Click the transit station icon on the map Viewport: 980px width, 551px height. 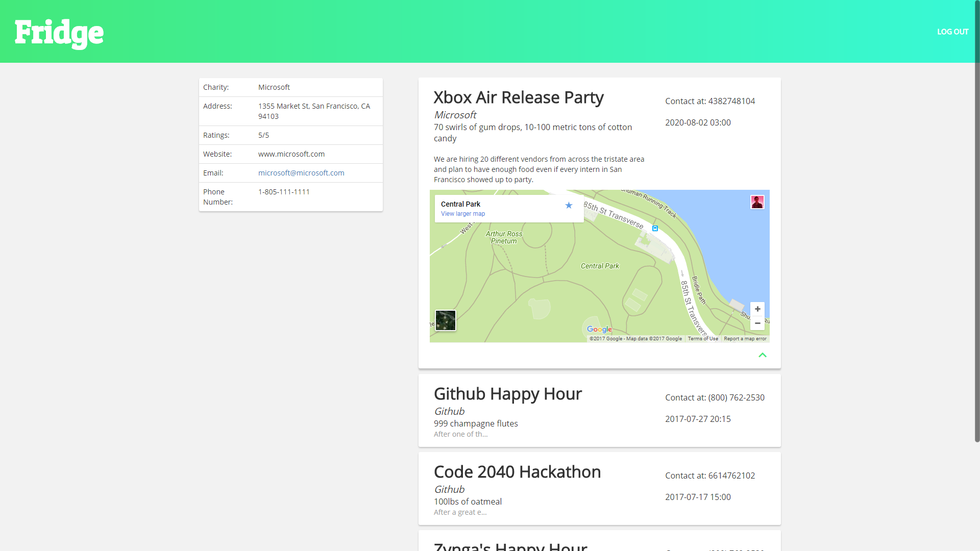pos(655,229)
